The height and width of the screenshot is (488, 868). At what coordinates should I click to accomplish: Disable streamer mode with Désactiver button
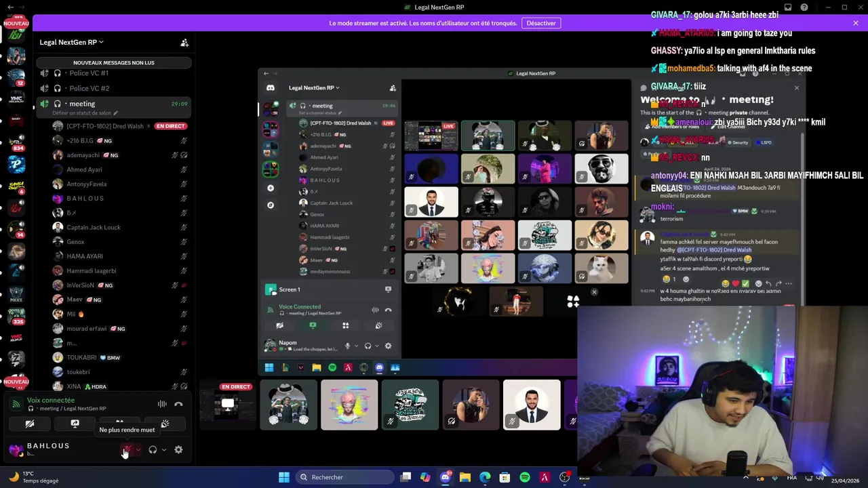pos(541,23)
